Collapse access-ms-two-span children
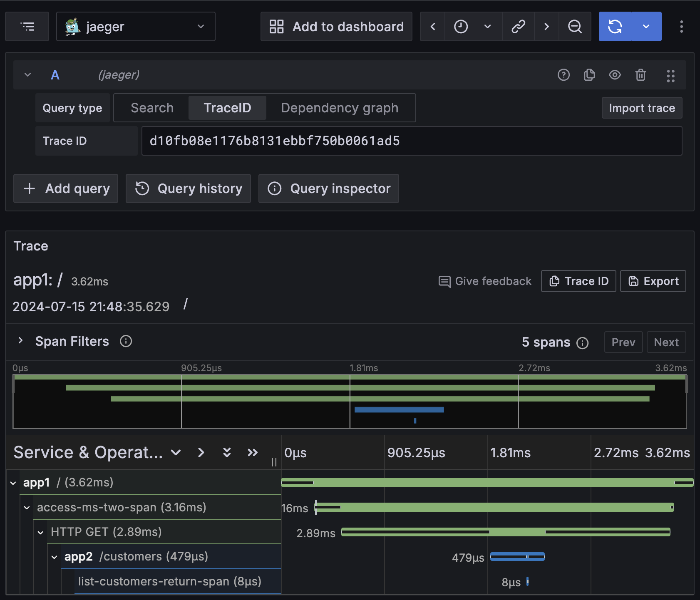This screenshot has width=700, height=600. point(27,508)
